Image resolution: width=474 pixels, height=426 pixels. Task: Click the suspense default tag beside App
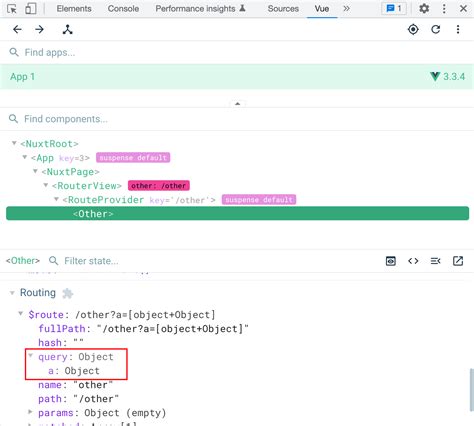(x=133, y=158)
